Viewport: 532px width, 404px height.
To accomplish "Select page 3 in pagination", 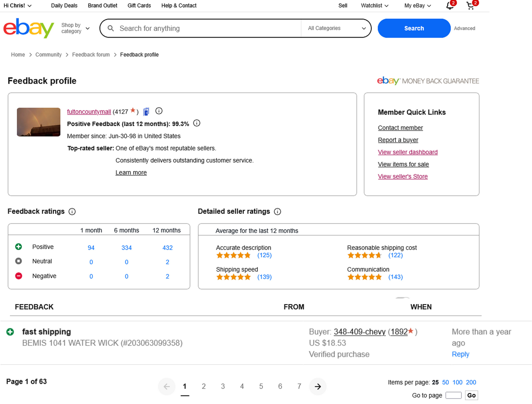I will click(223, 386).
